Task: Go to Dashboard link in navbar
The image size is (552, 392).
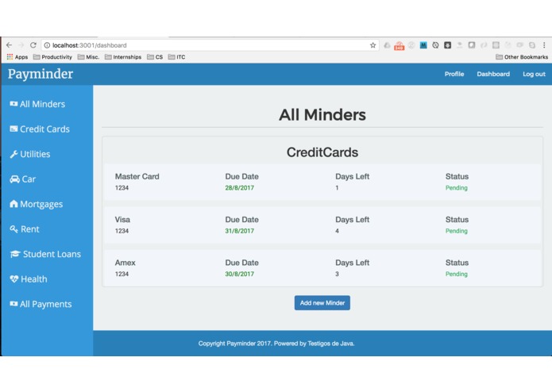Action: pos(493,74)
